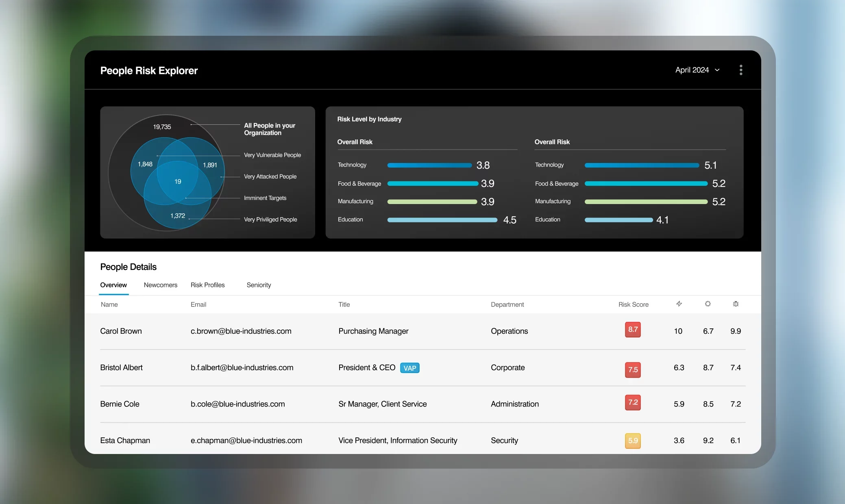Open the three-dot options menu
Image resolution: width=845 pixels, height=504 pixels.
[x=740, y=70]
